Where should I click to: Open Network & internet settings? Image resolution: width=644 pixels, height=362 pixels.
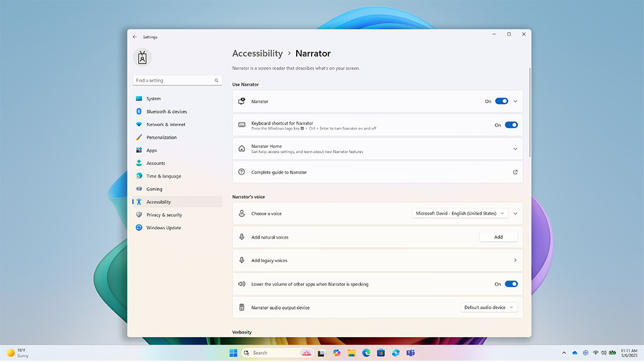click(x=177, y=124)
